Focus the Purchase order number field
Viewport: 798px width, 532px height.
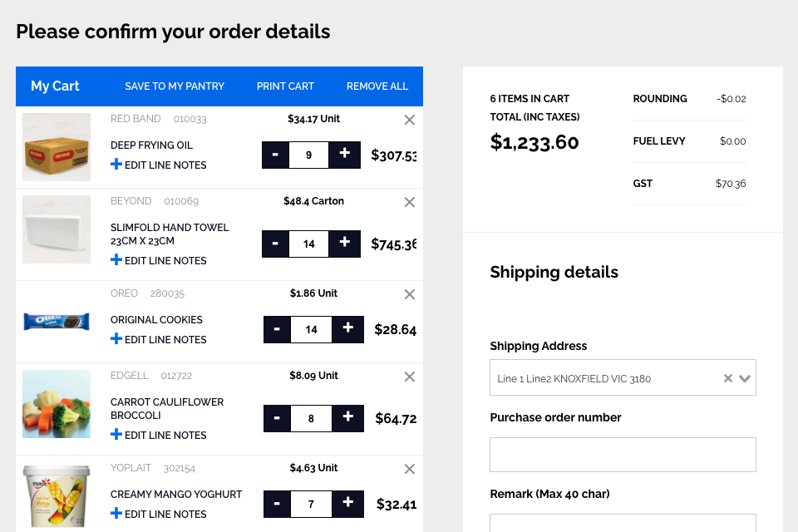pyautogui.click(x=623, y=455)
